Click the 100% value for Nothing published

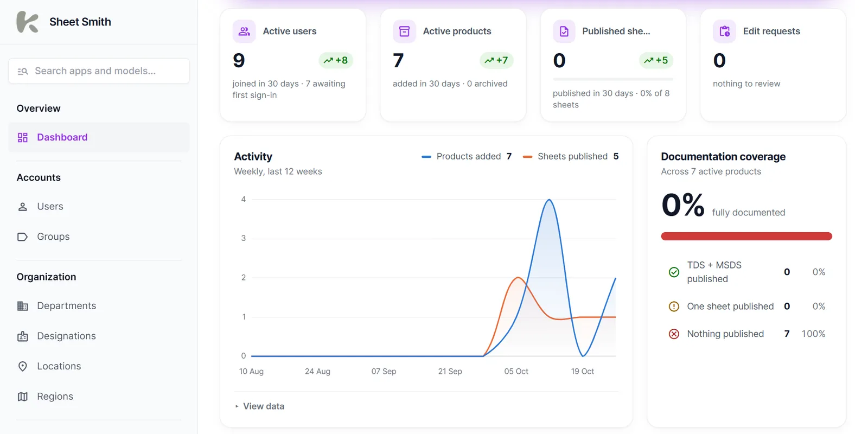click(813, 334)
